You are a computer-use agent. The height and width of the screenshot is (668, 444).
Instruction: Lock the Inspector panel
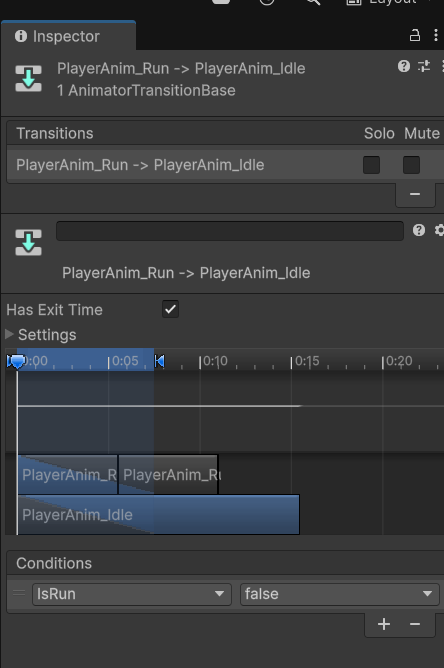[x=415, y=35]
